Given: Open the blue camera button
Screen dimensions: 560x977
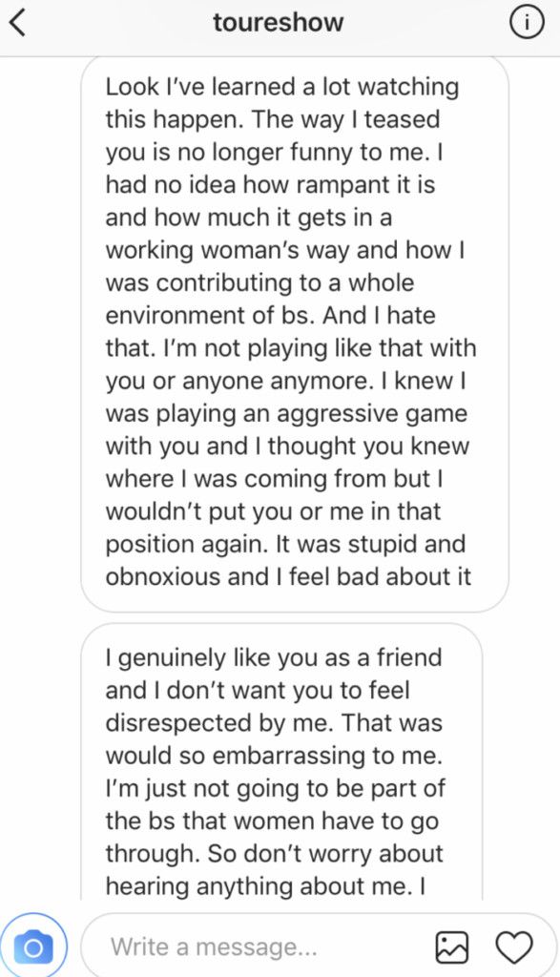Looking at the screenshot, I should coord(33,947).
